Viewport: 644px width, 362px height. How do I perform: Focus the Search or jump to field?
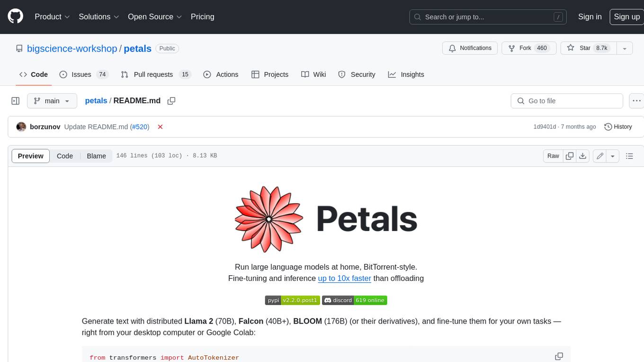point(488,17)
